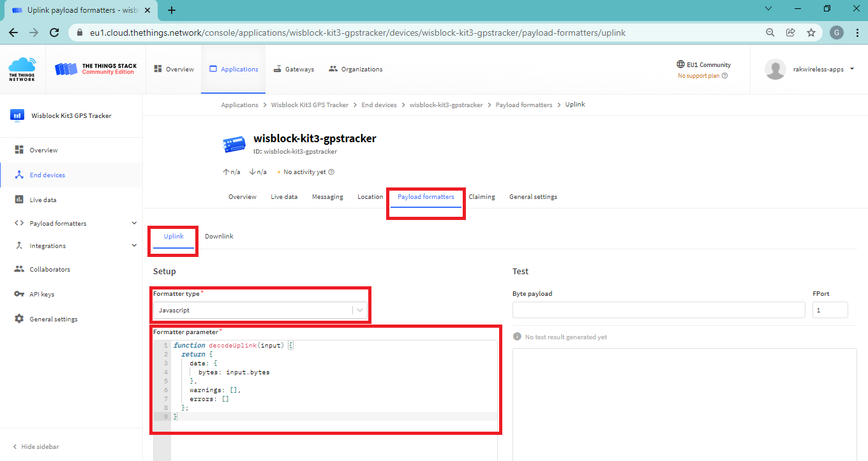The image size is (868, 461).
Task: Click the help icon beside No support plan
Action: (724, 76)
